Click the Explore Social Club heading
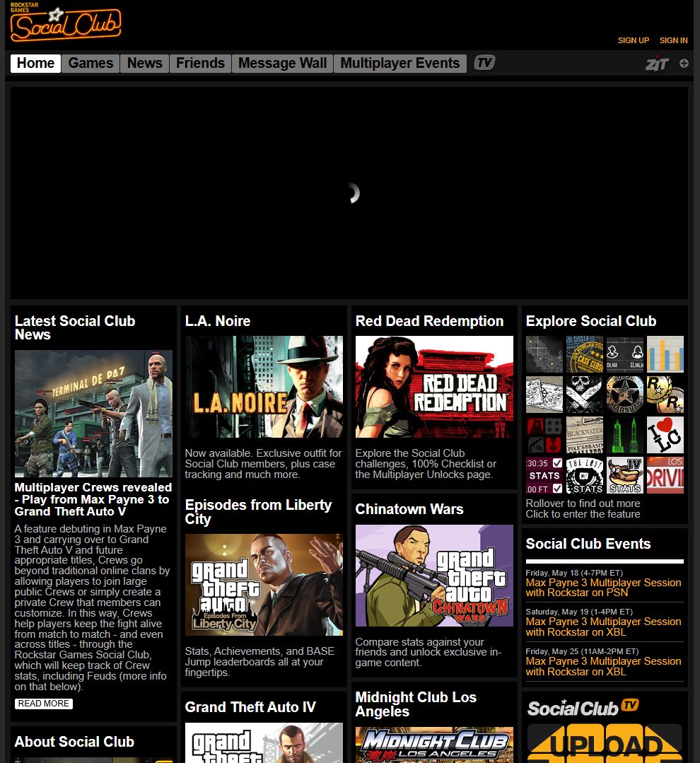700x763 pixels. (591, 321)
